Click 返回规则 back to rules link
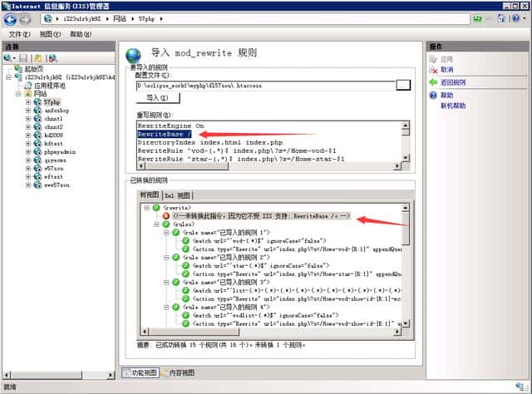The height and width of the screenshot is (394, 532). pos(453,82)
